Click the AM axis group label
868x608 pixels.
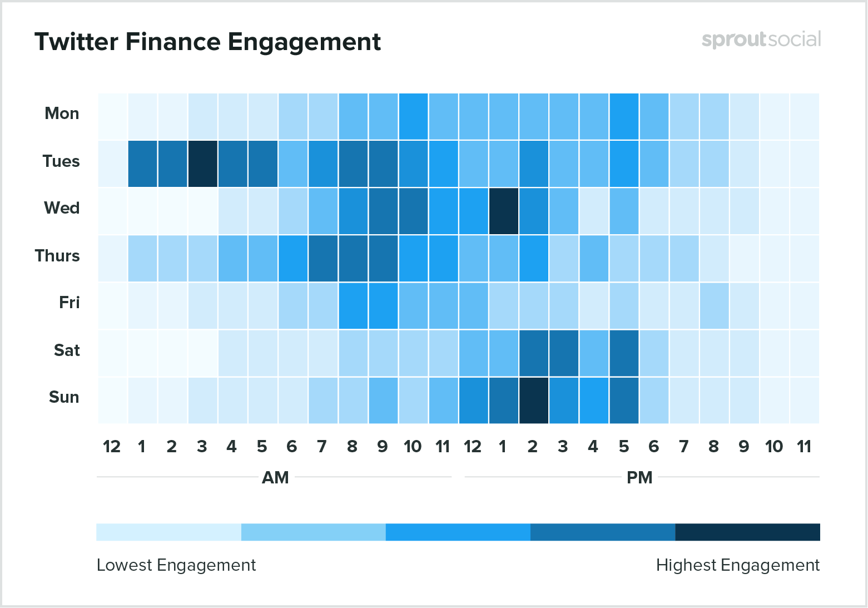275,478
